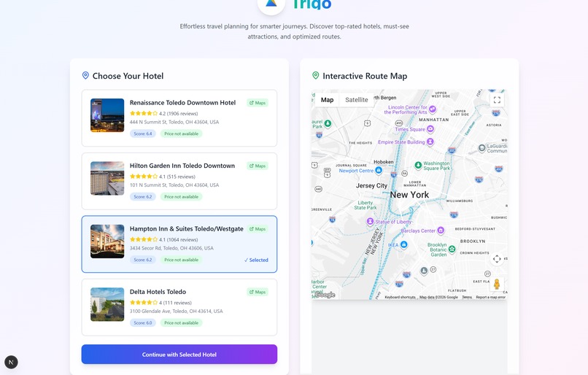Select Delta Hotels Toledo thumbnail image

click(107, 304)
